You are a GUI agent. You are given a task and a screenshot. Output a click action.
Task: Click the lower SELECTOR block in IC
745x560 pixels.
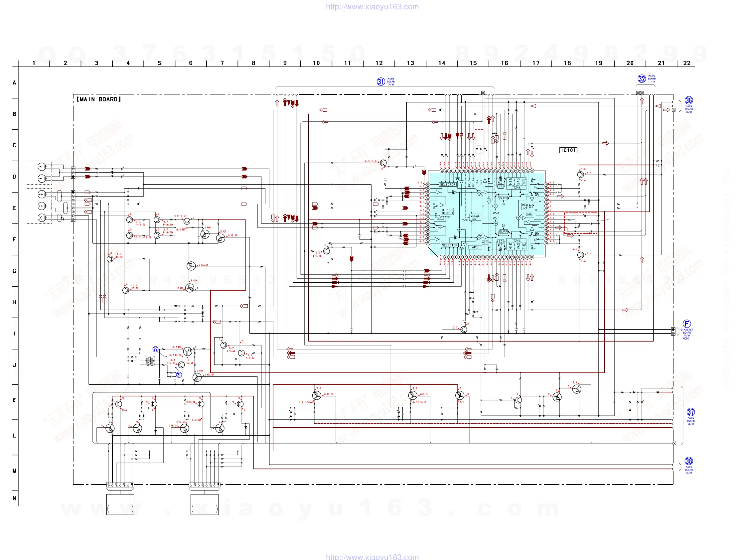pos(449,245)
